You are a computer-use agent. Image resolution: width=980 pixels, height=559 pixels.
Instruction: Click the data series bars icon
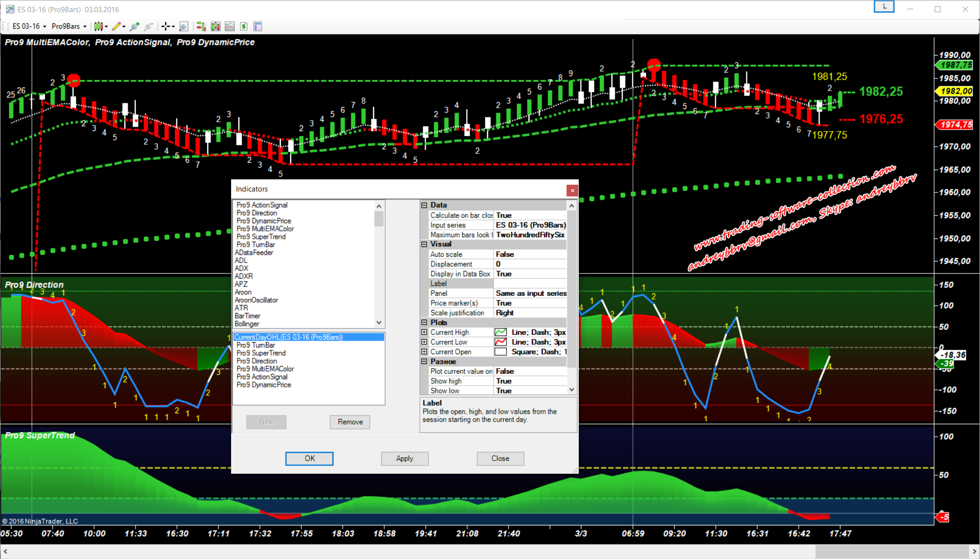point(216,26)
